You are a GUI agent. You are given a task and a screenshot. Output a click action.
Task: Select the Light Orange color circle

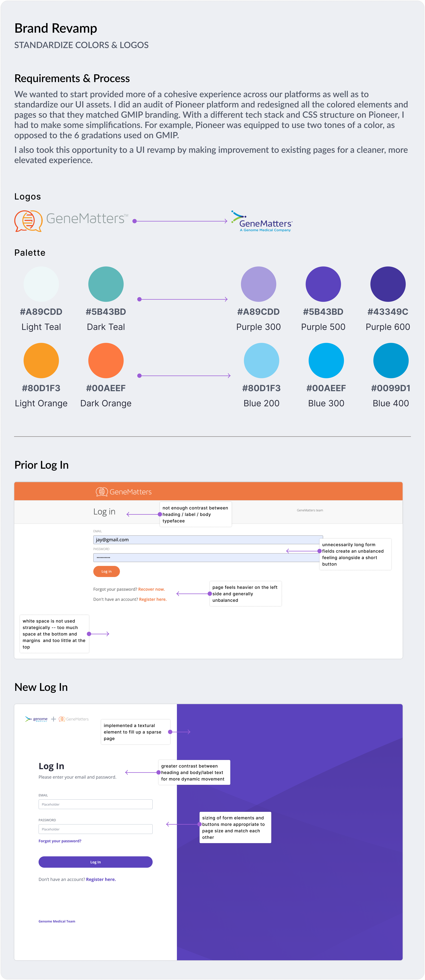[x=41, y=361]
